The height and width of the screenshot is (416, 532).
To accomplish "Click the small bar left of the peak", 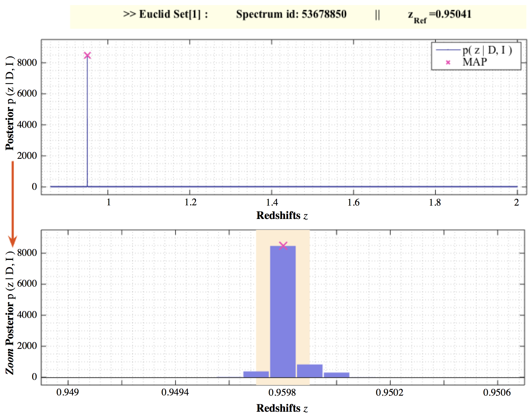I will [x=256, y=374].
